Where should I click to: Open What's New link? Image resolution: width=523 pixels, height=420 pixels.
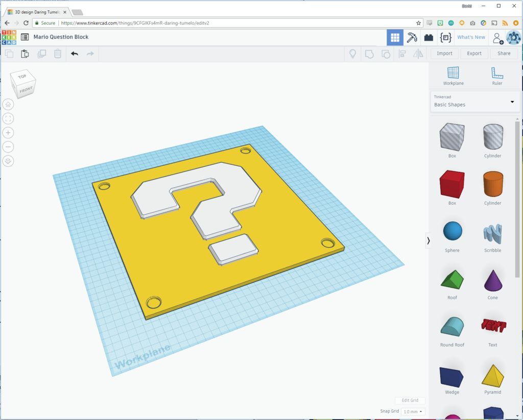click(471, 37)
